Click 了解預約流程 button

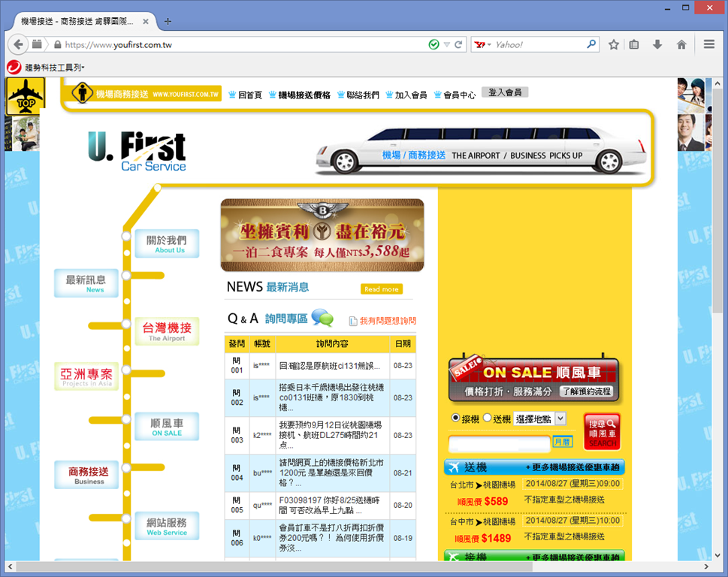[587, 391]
